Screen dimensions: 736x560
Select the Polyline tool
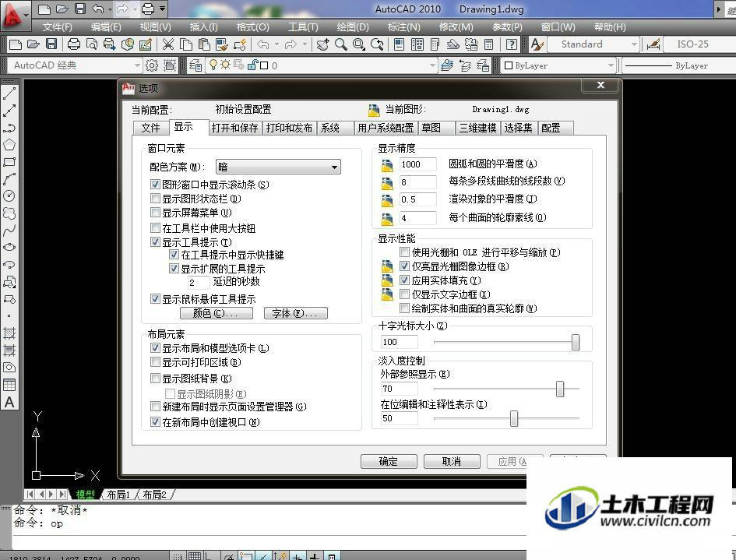9,128
